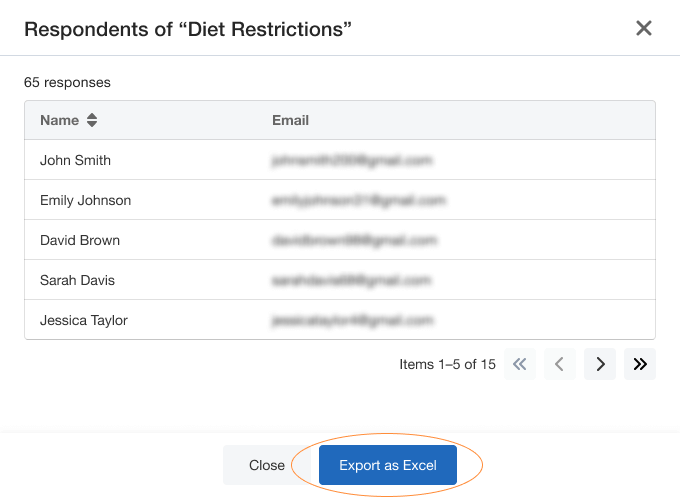Screen dimensions: 680x497
Task: Sort respondents by Name column arrows
Action: 92,121
